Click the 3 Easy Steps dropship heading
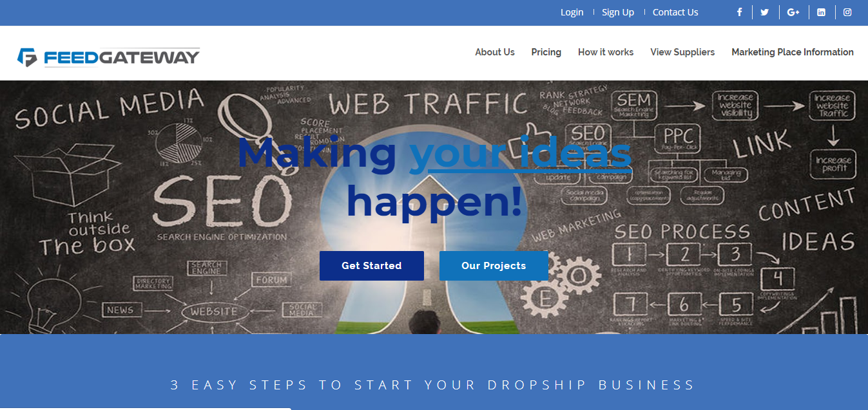The width and height of the screenshot is (868, 410). pyautogui.click(x=433, y=385)
